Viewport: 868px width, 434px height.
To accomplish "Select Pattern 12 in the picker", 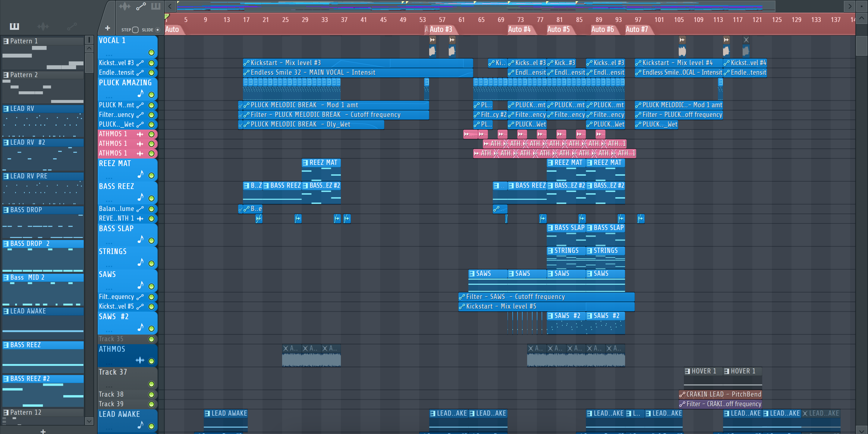I will pos(43,412).
